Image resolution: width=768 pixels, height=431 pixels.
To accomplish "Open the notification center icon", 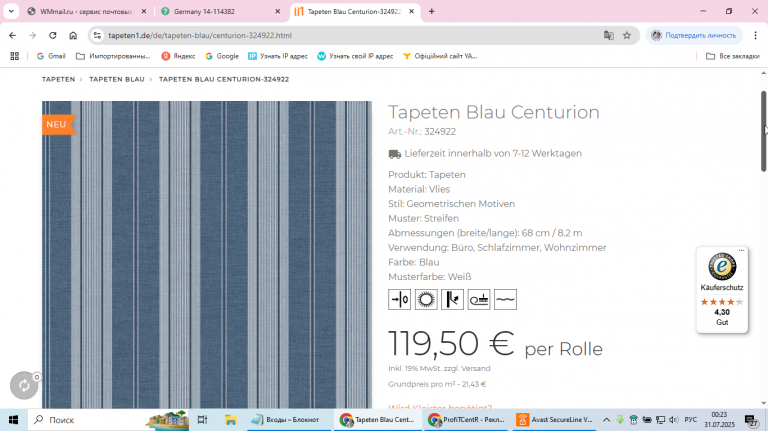I will (x=751, y=420).
